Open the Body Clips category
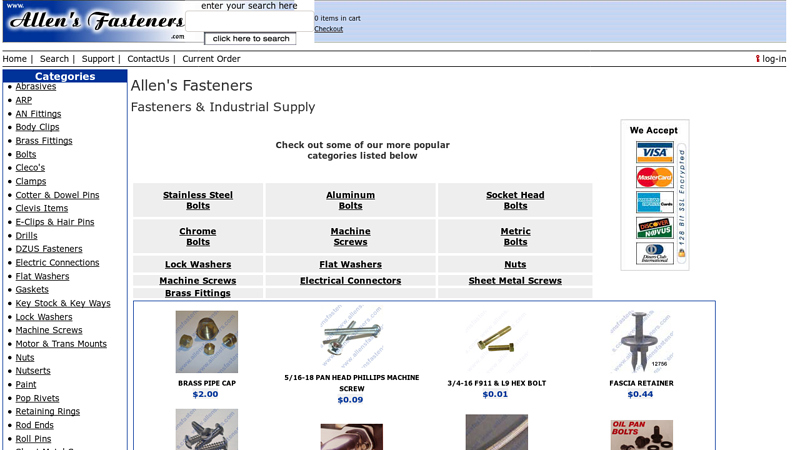Image resolution: width=800 pixels, height=450 pixels. [37, 127]
